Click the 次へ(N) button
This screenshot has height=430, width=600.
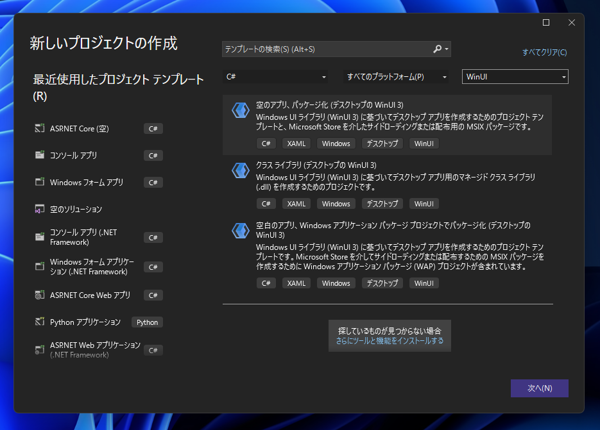click(540, 388)
